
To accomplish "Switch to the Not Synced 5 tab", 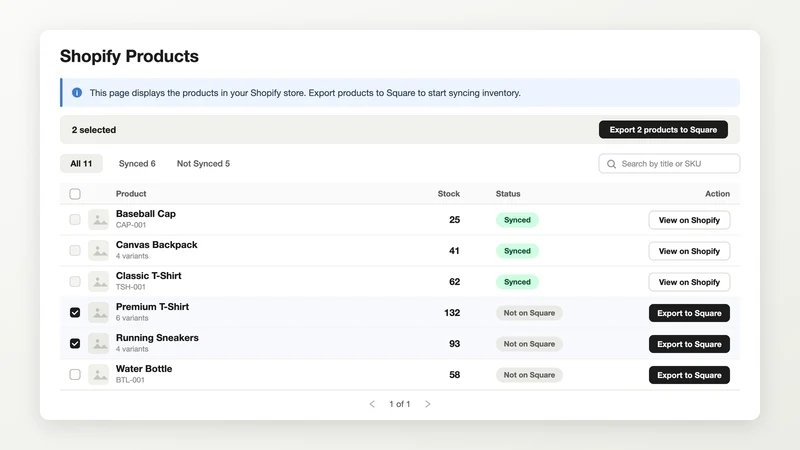I will [203, 164].
